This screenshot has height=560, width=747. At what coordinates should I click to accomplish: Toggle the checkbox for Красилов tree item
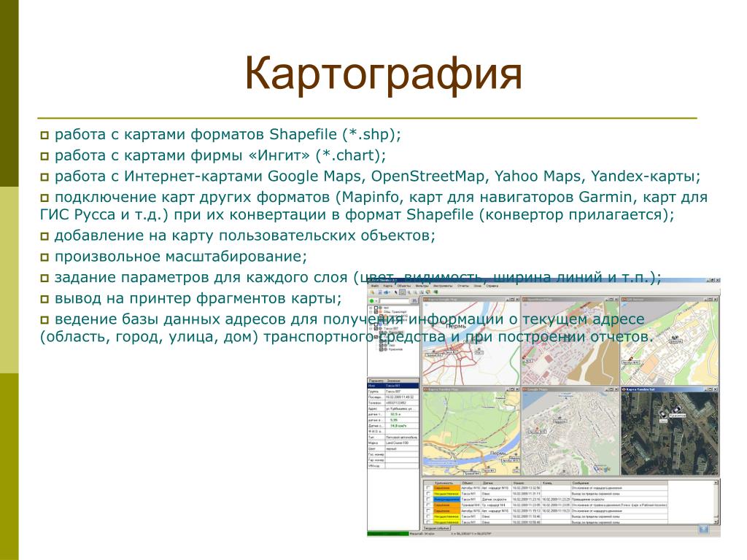[381, 349]
